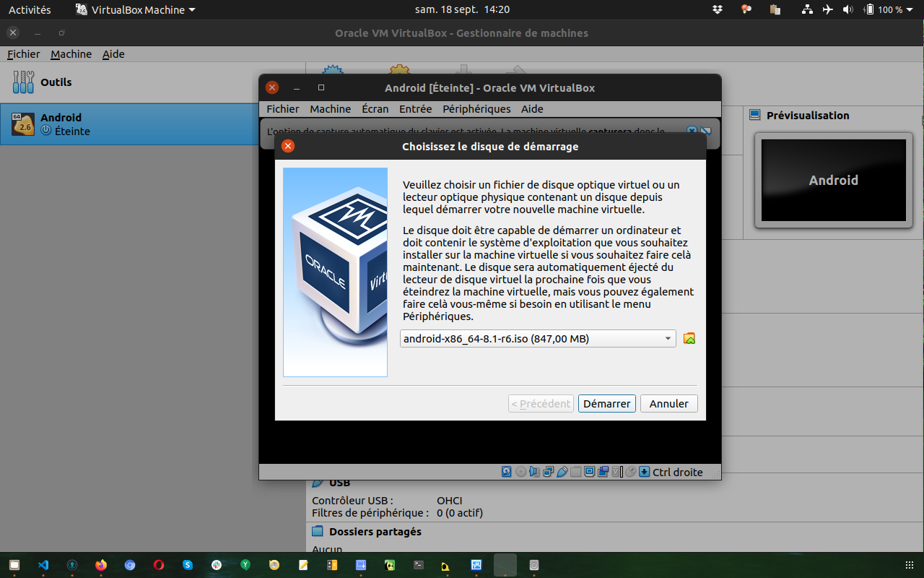The height and width of the screenshot is (578, 924).
Task: Open the Terminal dock icon
Action: point(419,565)
